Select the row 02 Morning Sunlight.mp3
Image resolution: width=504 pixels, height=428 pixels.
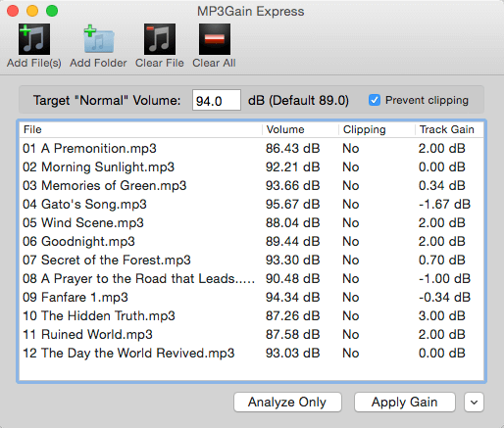coord(251,167)
